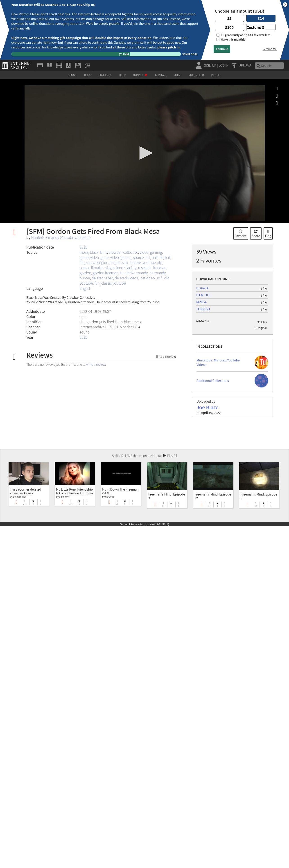Image resolution: width=289 pixels, height=868 pixels.
Task: Close the donation banner
Action: click(285, 4)
